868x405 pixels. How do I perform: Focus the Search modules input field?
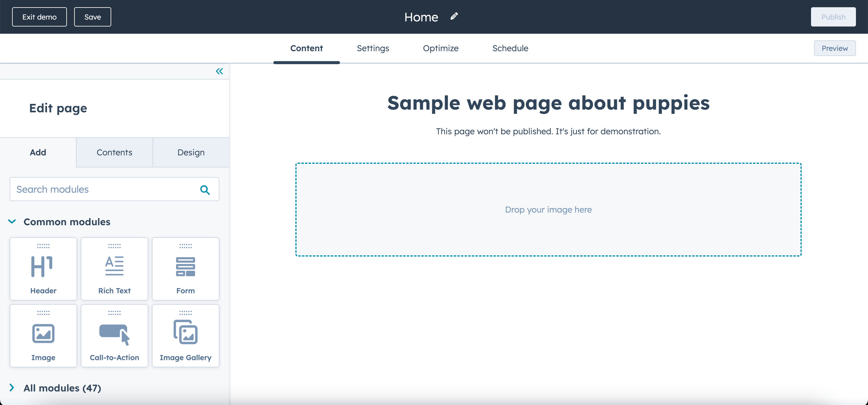[114, 189]
